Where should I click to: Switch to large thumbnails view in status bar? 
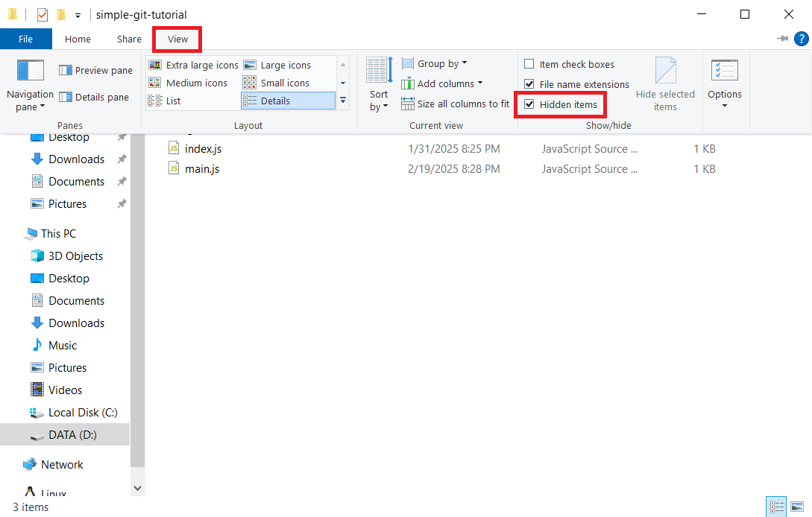[797, 506]
